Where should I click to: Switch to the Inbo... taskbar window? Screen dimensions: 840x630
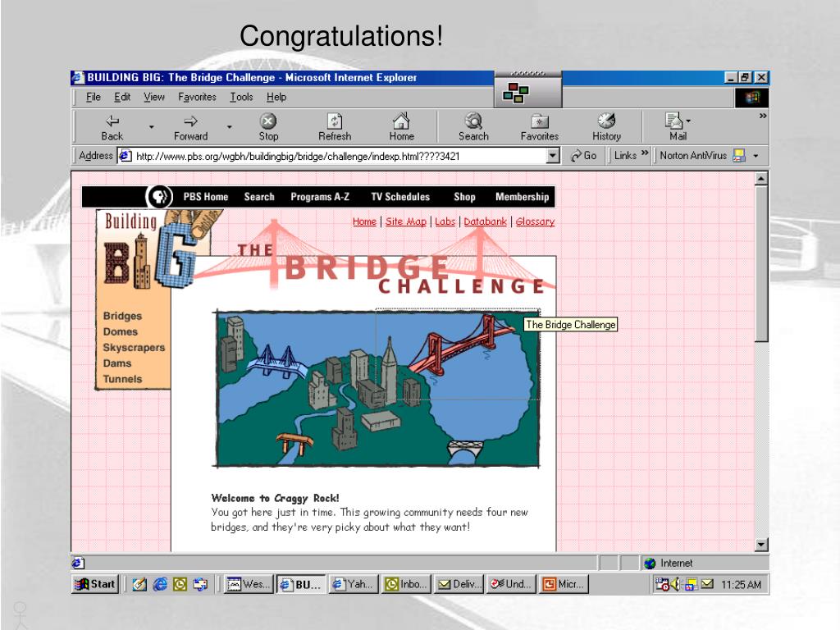pos(407,584)
